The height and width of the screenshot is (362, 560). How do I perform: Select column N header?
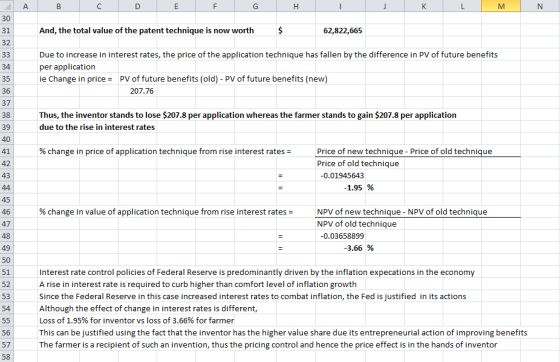click(540, 6)
